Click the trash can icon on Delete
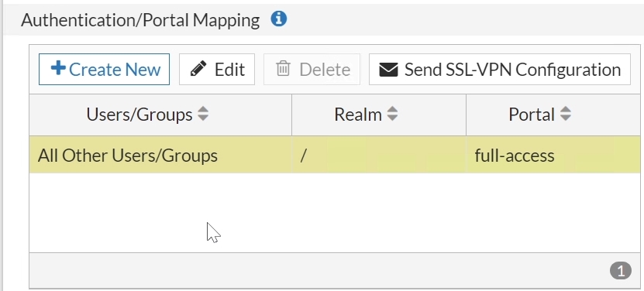This screenshot has width=644, height=291. (x=283, y=69)
